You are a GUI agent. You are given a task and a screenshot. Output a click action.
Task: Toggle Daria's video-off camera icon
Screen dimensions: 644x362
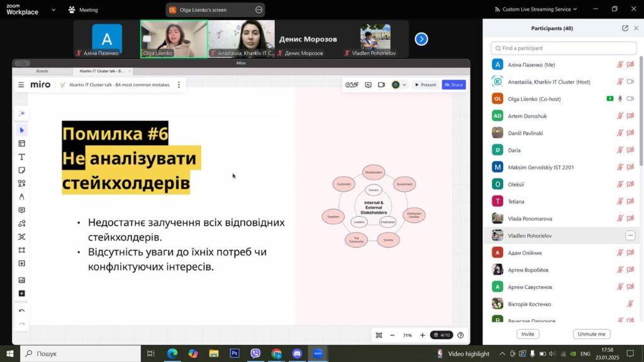[630, 150]
